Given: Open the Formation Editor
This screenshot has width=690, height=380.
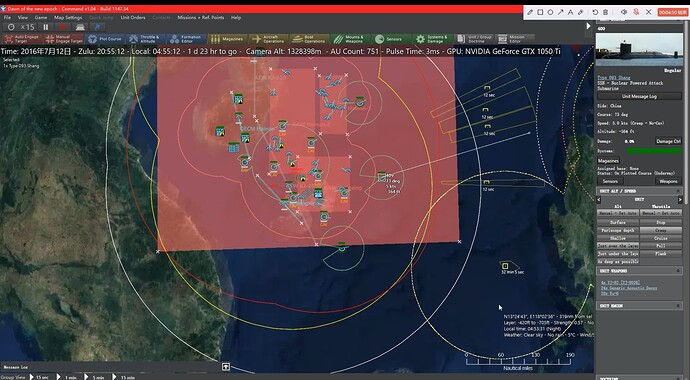Looking at the screenshot, I should (186, 39).
